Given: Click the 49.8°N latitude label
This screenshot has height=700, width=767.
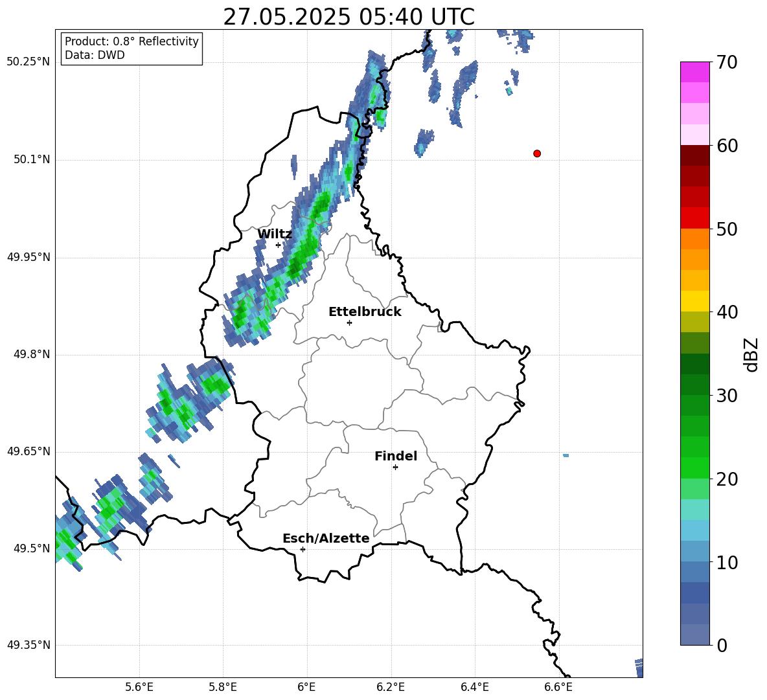Looking at the screenshot, I should 32,354.
